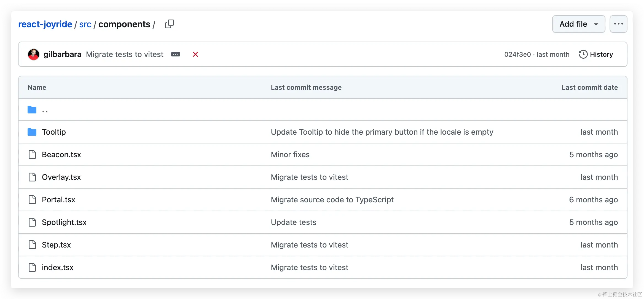
Task: Click the Spotlight.tsx file icon
Action: [32, 222]
